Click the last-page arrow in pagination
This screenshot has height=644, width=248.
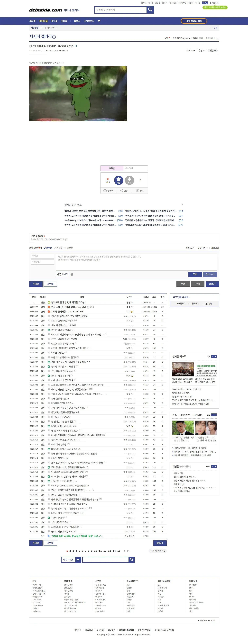128,551
